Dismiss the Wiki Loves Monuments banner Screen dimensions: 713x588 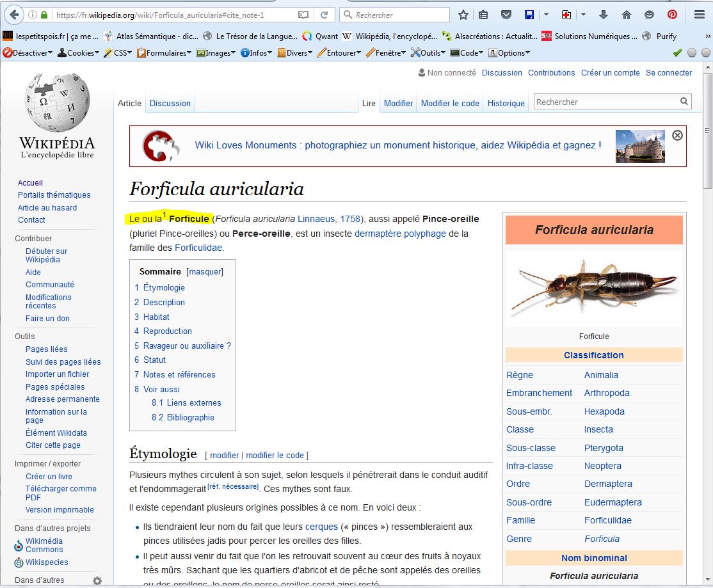pyautogui.click(x=677, y=135)
